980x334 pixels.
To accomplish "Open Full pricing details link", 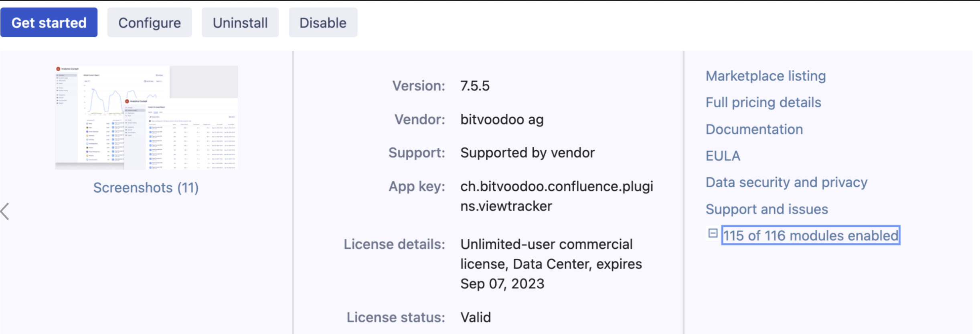I will [763, 103].
